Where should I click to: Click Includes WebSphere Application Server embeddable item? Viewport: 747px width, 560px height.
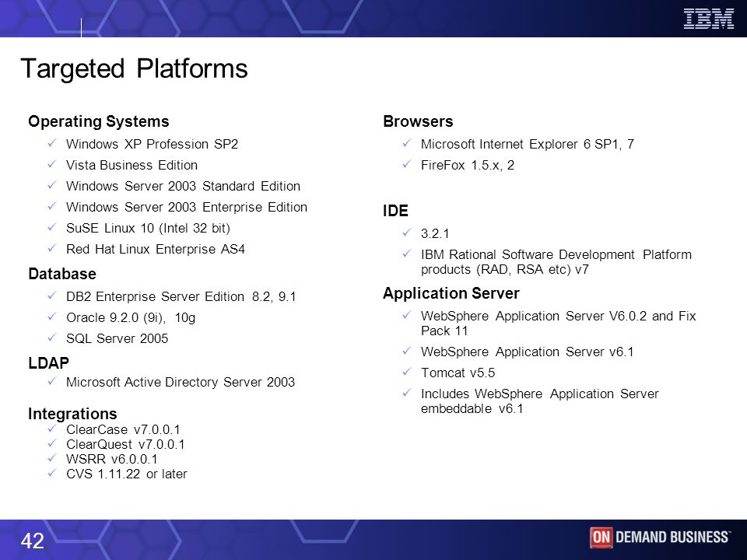pyautogui.click(x=540, y=401)
